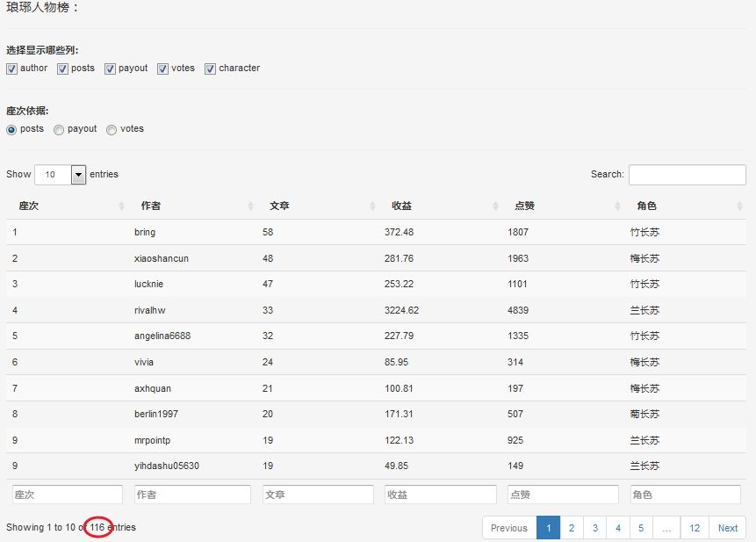This screenshot has height=542, width=756.
Task: Uncheck the author column checkbox
Action: [12, 69]
